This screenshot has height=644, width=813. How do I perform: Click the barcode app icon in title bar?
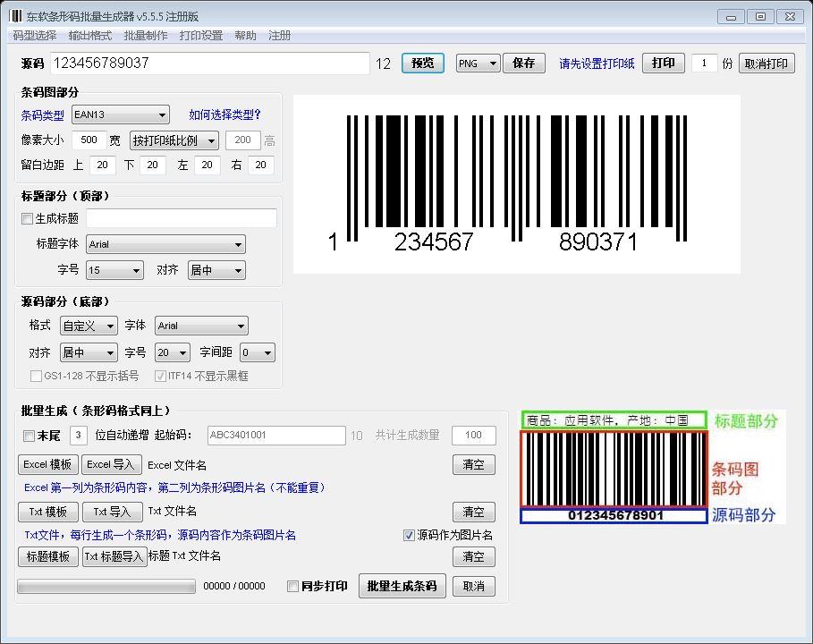point(15,16)
